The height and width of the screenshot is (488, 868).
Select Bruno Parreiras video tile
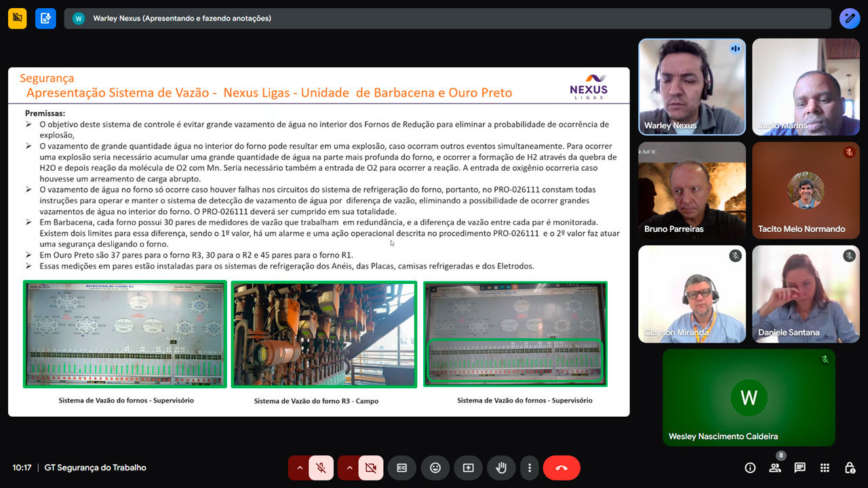tap(692, 190)
